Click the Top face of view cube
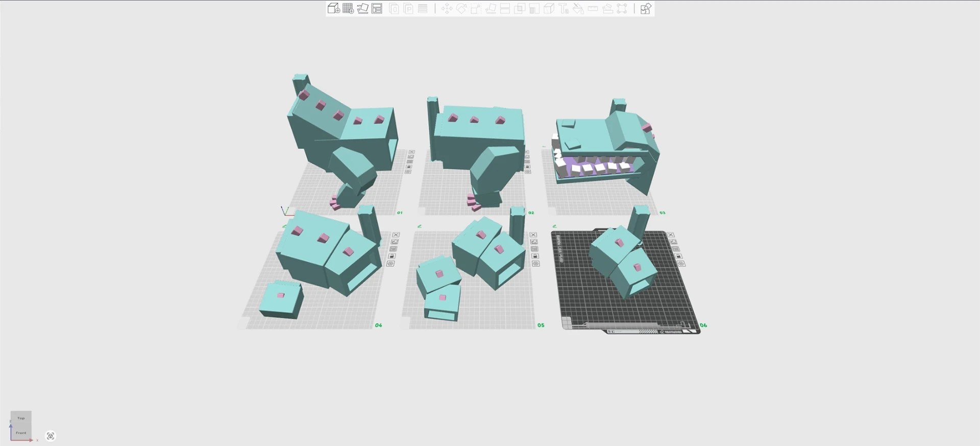Screen dimensions: 980x446 [x=21, y=418]
